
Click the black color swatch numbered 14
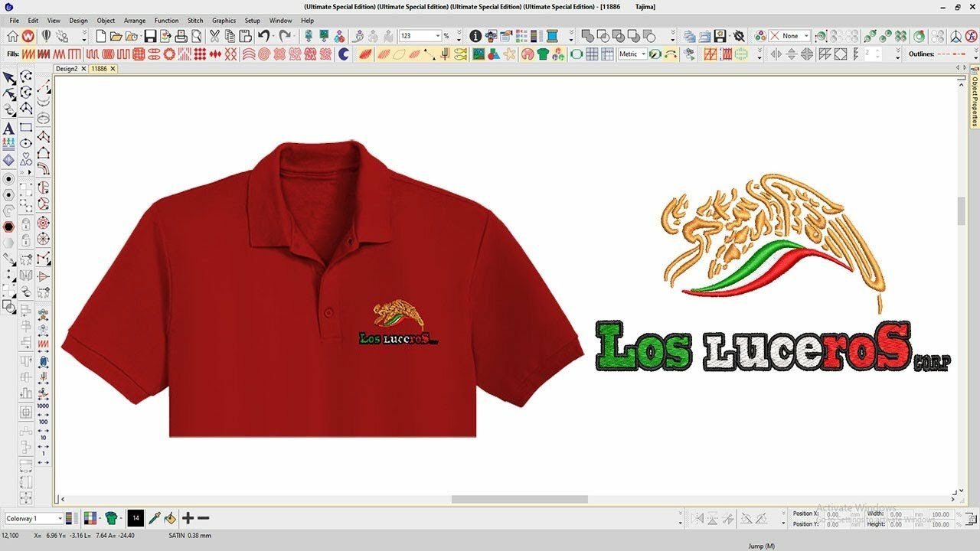136,518
